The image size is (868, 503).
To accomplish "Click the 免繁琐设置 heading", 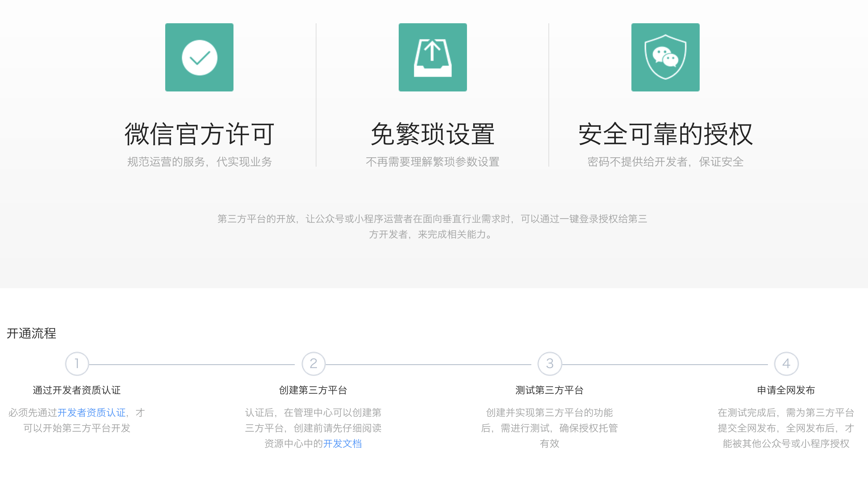I will tap(432, 134).
